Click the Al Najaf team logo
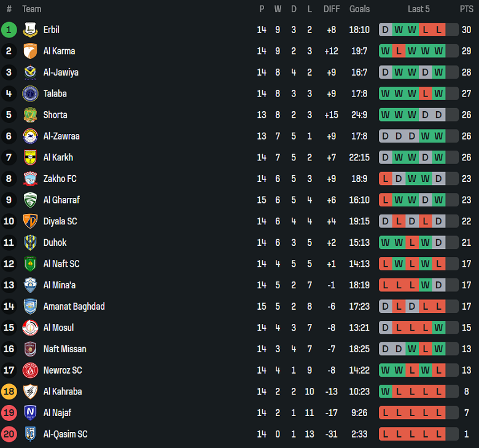The width and height of the screenshot is (479, 448). click(x=30, y=412)
